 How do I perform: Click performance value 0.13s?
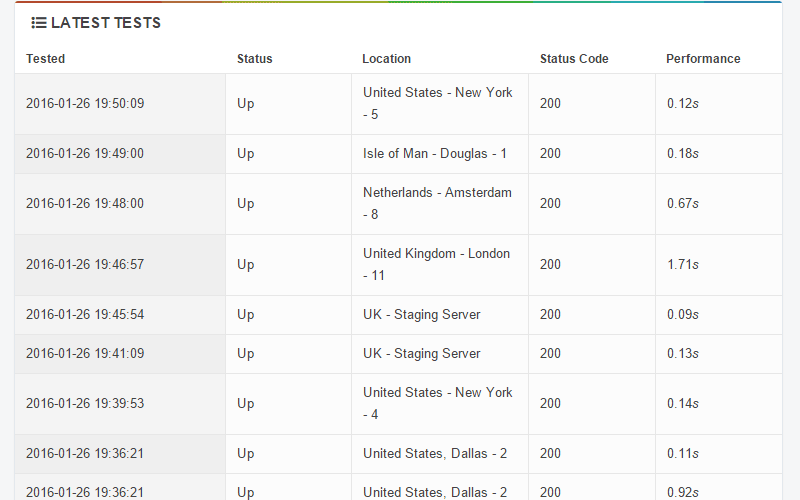pos(683,354)
